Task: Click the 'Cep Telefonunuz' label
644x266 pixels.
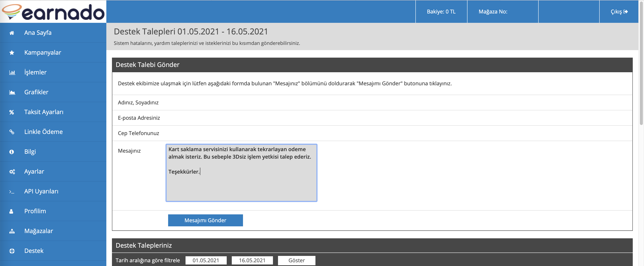Action: pos(138,133)
